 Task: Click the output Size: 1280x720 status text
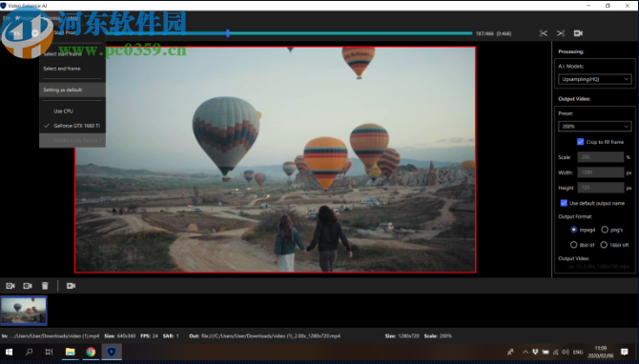[x=402, y=336]
